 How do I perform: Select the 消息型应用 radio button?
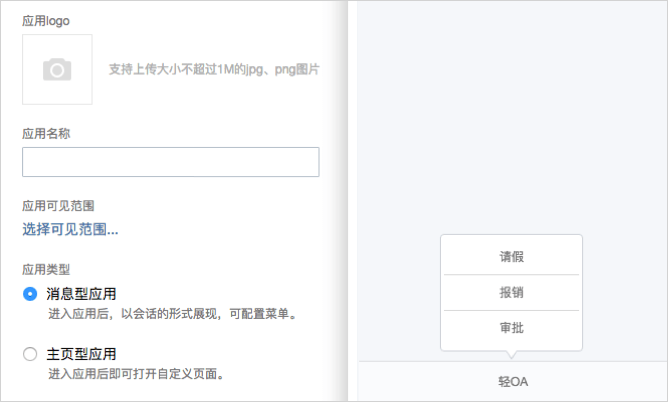30,294
